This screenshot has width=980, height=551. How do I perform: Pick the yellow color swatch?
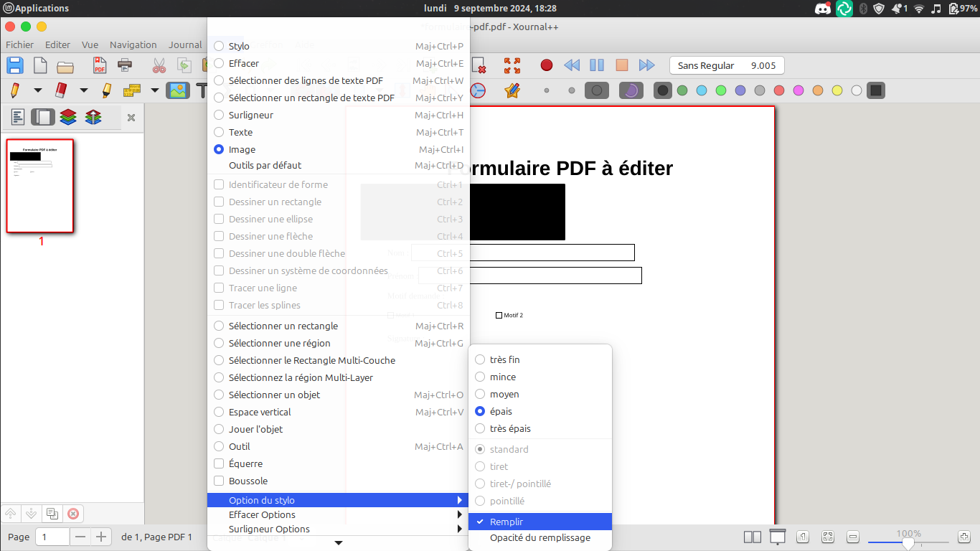[837, 90]
